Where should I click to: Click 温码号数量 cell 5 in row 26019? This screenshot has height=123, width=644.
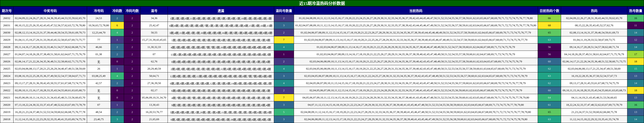[x=284, y=112]
